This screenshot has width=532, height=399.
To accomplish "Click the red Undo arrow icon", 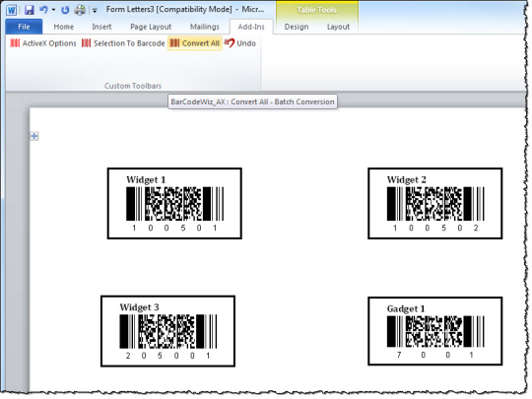I will coord(230,43).
